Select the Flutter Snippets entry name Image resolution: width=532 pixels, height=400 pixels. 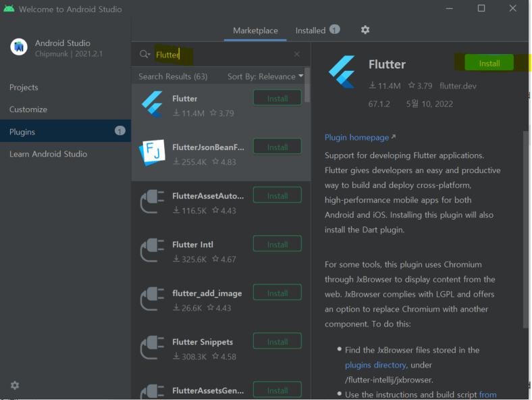[203, 342]
